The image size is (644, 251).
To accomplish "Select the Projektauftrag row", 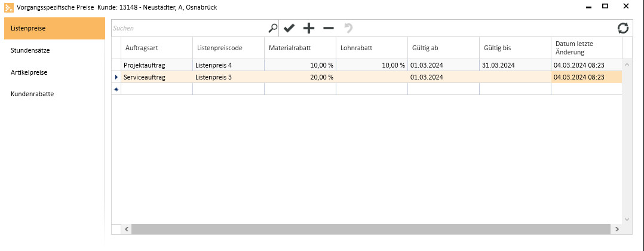I will click(367, 65).
